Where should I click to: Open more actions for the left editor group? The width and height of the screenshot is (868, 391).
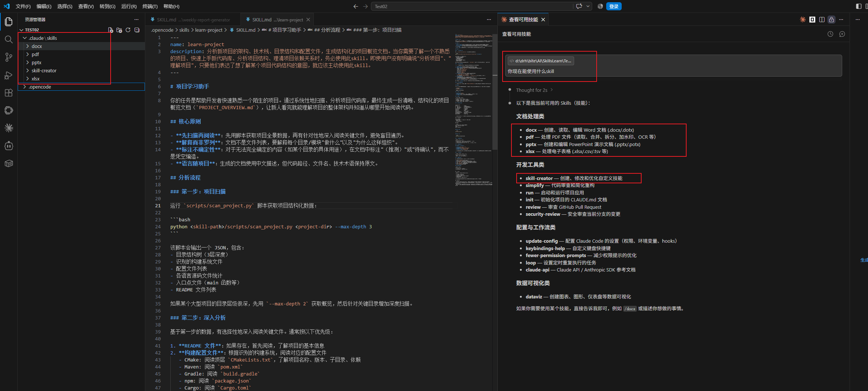point(489,20)
